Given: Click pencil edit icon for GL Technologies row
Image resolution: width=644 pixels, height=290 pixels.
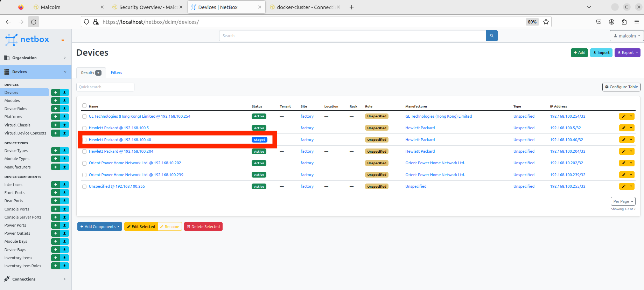Looking at the screenshot, I should 623,116.
